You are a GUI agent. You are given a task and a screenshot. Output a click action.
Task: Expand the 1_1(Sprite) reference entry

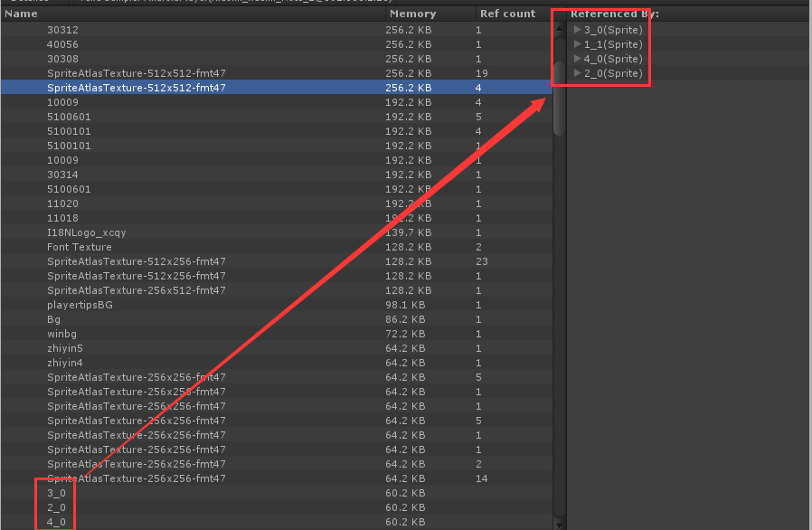pyautogui.click(x=578, y=44)
